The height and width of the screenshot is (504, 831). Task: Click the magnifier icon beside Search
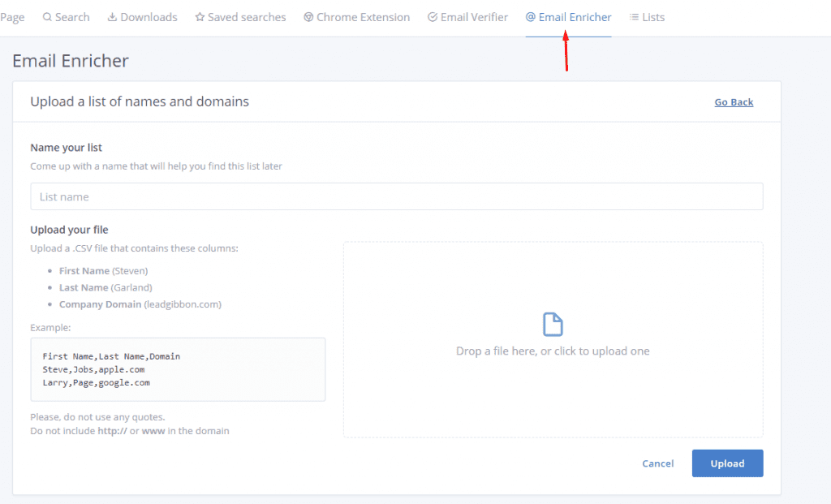point(47,17)
